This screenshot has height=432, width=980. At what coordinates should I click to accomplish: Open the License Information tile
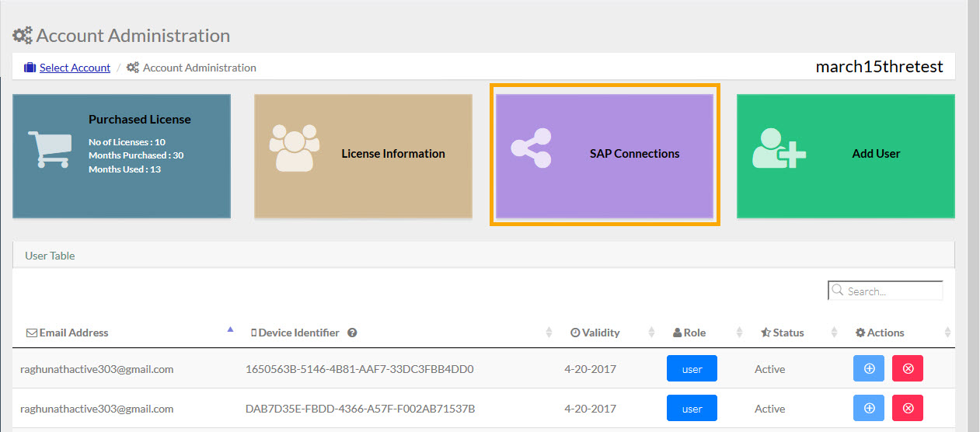tap(363, 155)
